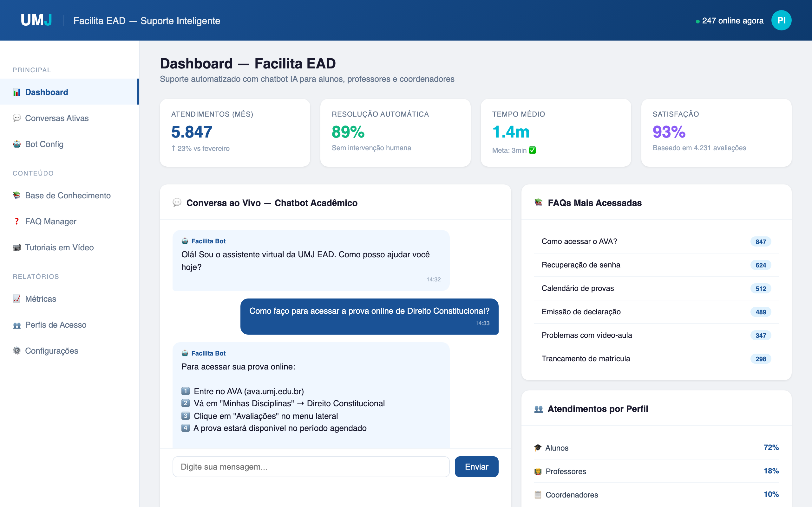Select the Dashboard chart icon in sidebar
Screen dimensions: 812x507
pos(16,92)
